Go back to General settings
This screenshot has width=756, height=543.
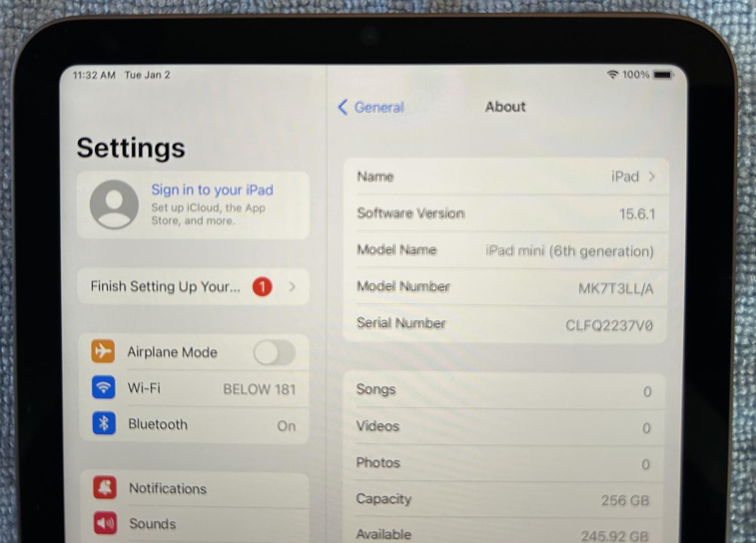pyautogui.click(x=371, y=107)
